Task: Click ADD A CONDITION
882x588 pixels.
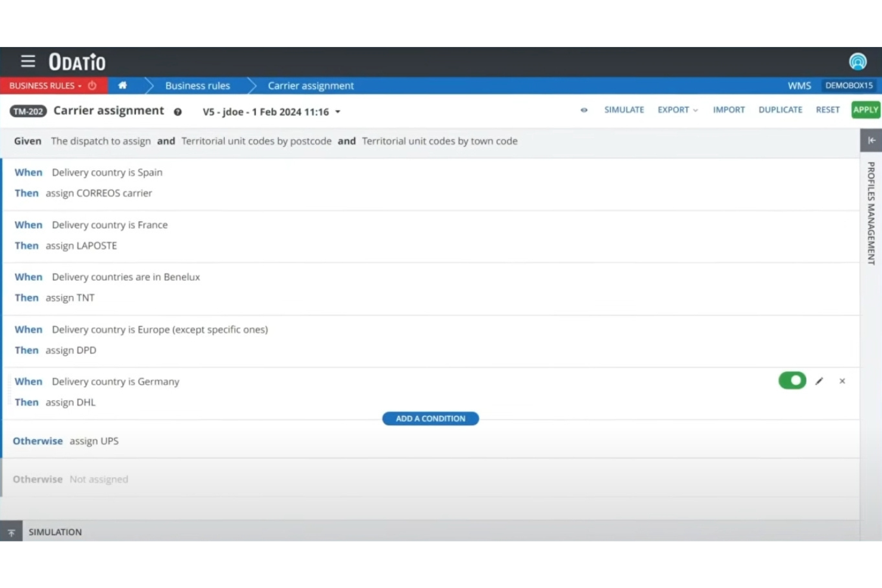Action: click(430, 418)
